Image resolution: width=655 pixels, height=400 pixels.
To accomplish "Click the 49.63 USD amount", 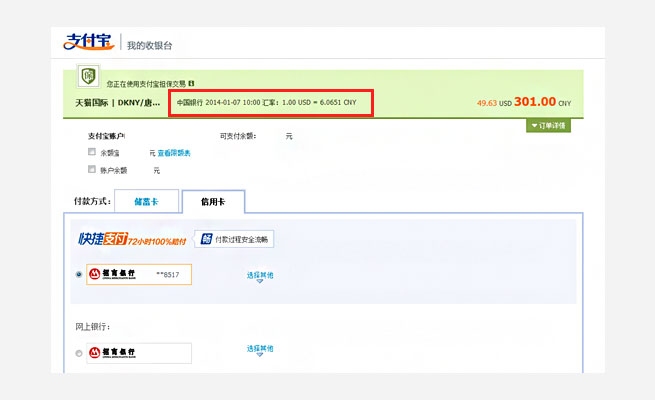I will coord(494,103).
